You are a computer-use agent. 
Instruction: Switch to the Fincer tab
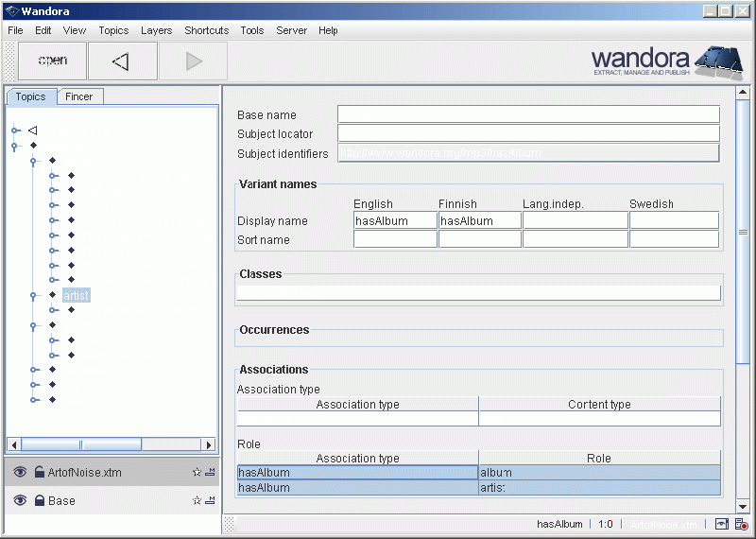coord(79,96)
